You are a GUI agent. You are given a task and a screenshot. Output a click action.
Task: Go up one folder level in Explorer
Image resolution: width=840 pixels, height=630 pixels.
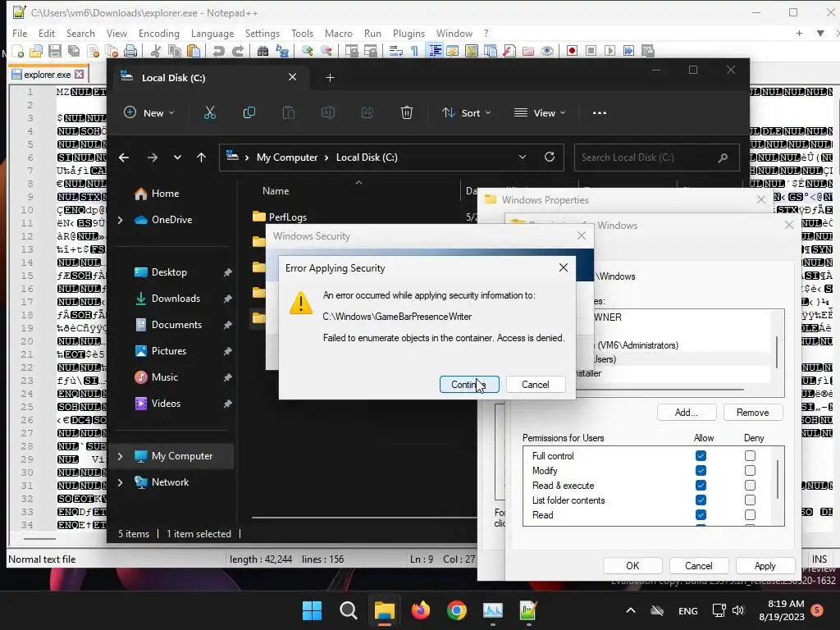point(202,157)
